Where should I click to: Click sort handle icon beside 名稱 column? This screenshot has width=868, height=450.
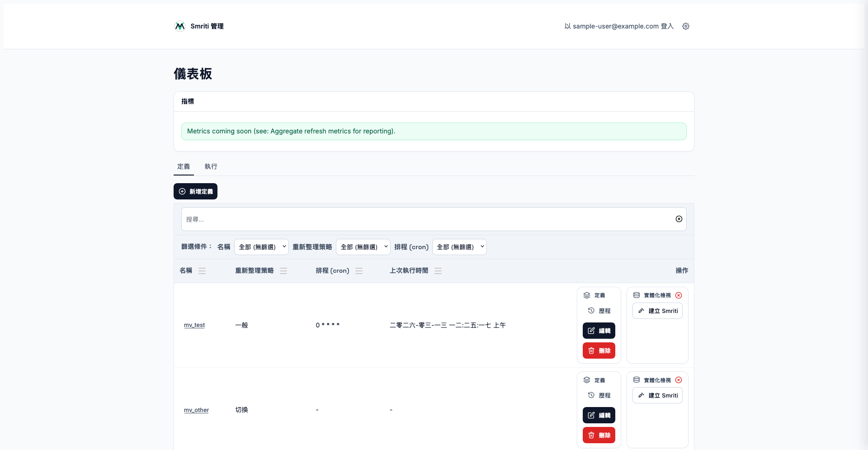click(202, 271)
